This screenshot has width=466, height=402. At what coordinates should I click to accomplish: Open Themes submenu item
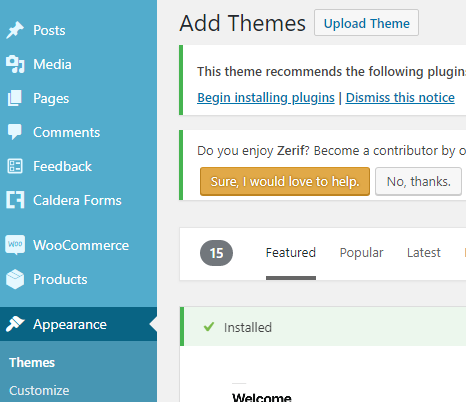point(32,362)
